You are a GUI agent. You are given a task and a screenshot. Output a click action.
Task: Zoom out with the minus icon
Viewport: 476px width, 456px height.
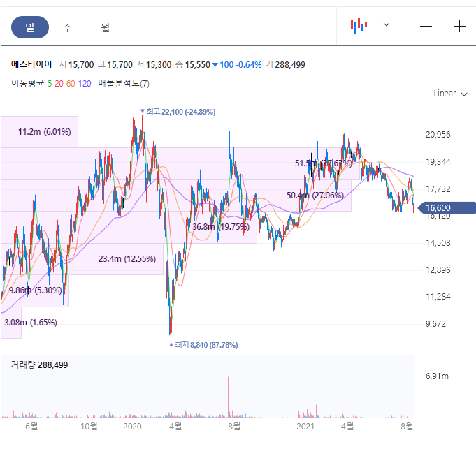(426, 27)
